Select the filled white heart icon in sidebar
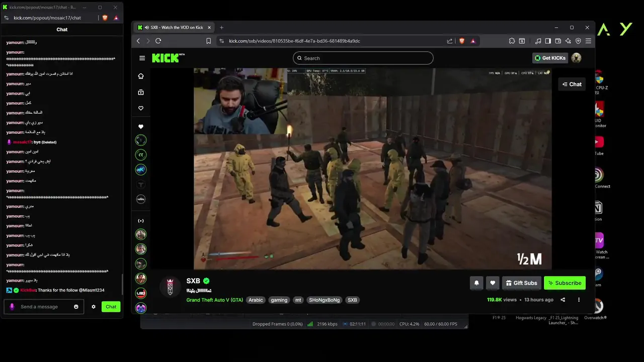 point(141,127)
